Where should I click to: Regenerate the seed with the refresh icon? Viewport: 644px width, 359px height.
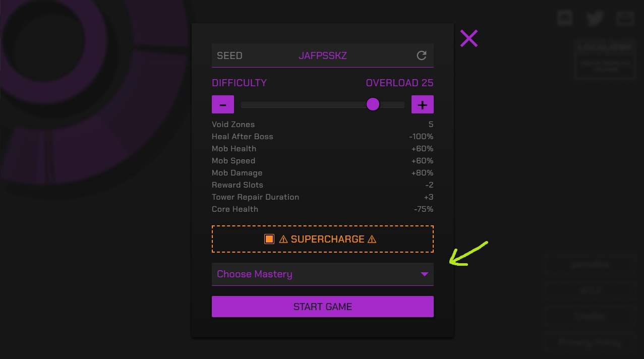click(422, 55)
